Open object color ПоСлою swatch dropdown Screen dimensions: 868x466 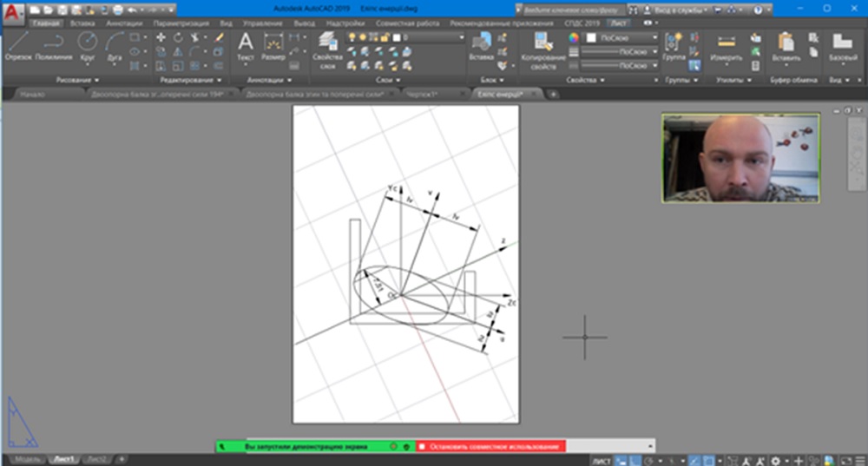click(x=621, y=37)
